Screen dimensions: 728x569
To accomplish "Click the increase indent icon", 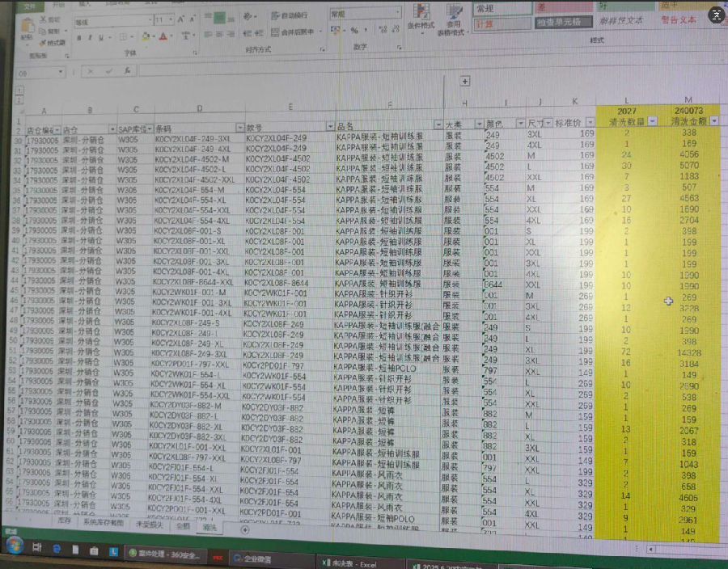I will click(259, 33).
